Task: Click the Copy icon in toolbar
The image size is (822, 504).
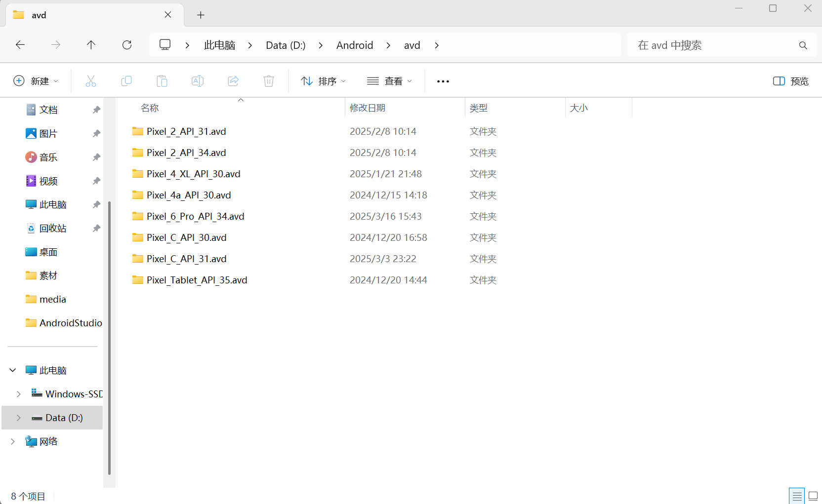Action: coord(126,81)
